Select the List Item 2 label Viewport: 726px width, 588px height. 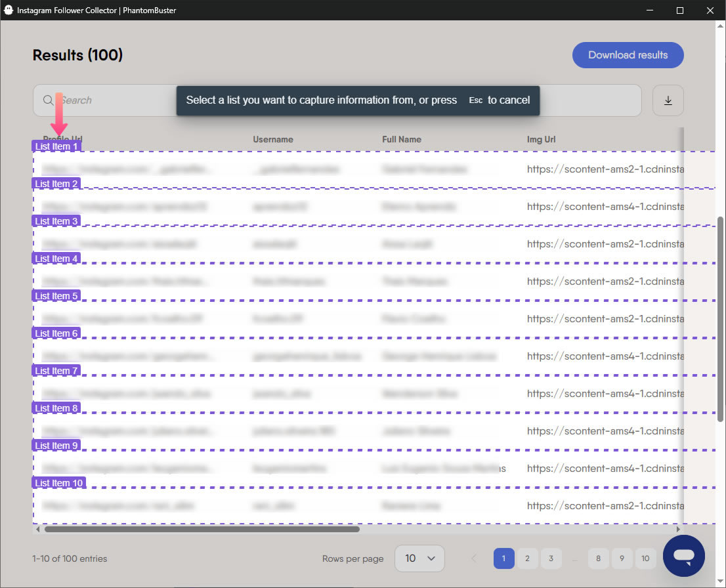coord(56,184)
